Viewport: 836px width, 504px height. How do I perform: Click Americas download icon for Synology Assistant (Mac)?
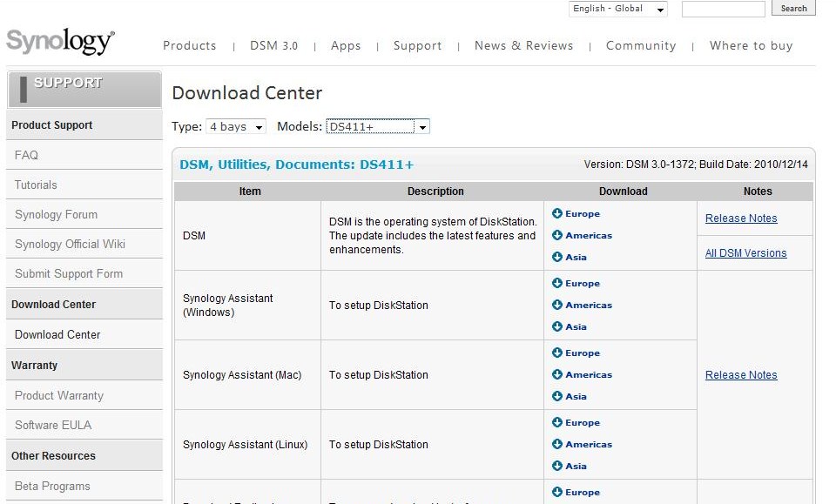pyautogui.click(x=557, y=374)
